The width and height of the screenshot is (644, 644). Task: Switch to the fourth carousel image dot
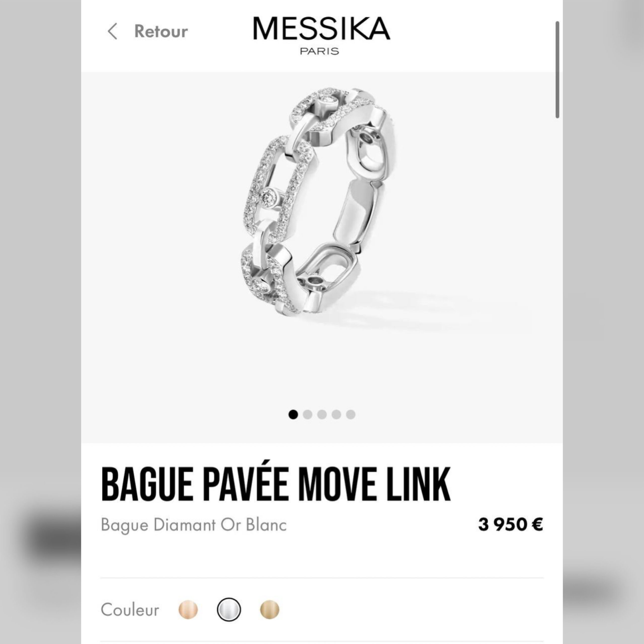[x=336, y=414]
